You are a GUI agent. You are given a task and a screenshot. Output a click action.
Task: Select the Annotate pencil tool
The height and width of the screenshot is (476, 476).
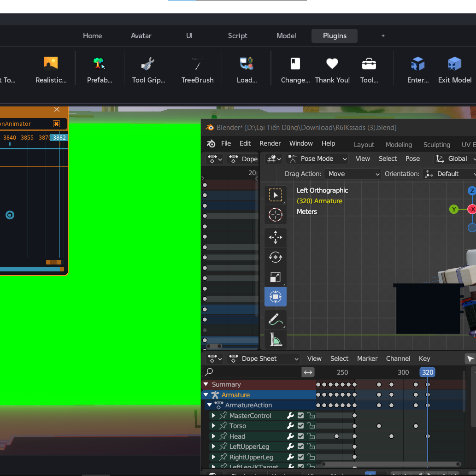pos(276,319)
